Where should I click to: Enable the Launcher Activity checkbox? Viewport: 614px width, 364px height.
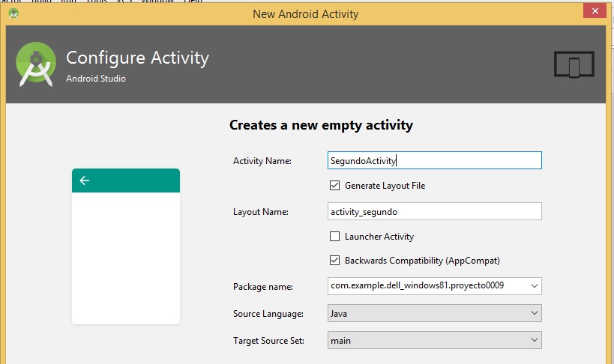[334, 237]
